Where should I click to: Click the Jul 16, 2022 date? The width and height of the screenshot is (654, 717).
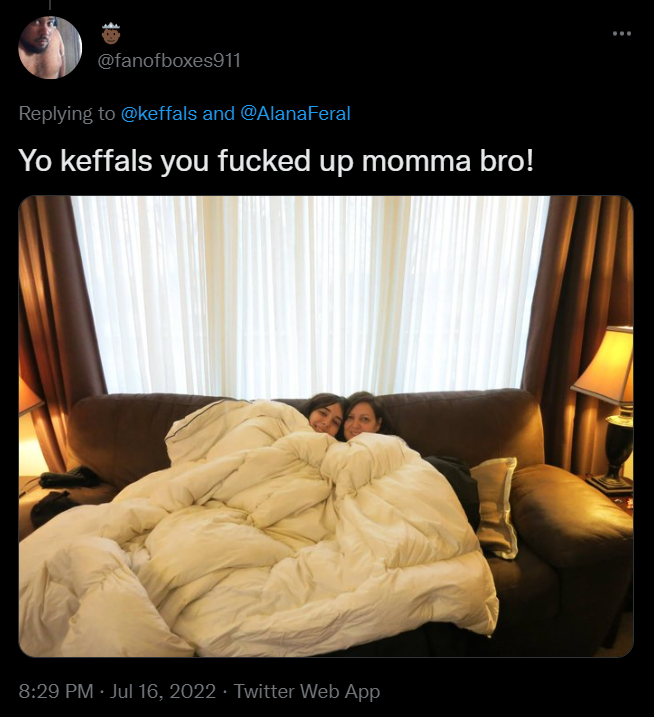click(163, 691)
